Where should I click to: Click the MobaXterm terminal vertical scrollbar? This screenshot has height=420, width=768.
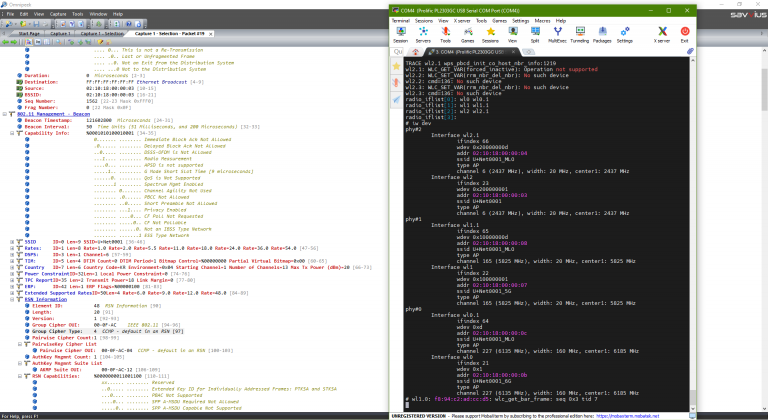pyautogui.click(x=692, y=234)
